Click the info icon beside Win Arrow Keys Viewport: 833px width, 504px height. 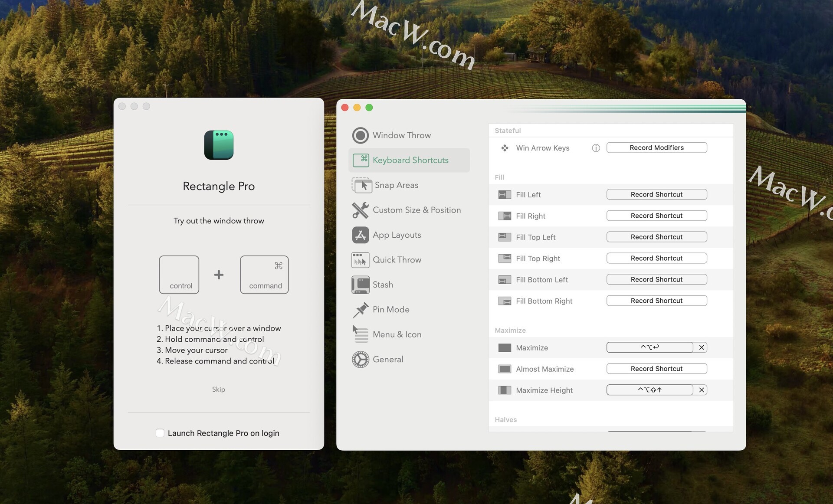[596, 148]
